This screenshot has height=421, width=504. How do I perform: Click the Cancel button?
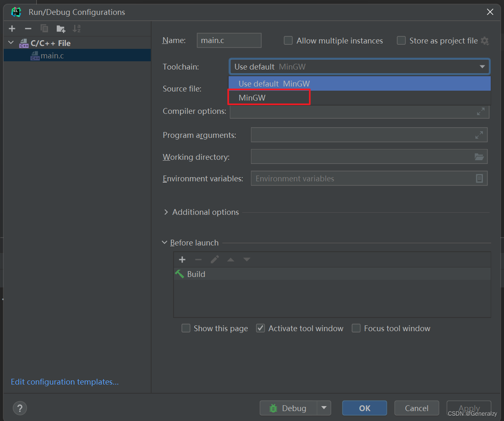(x=417, y=408)
